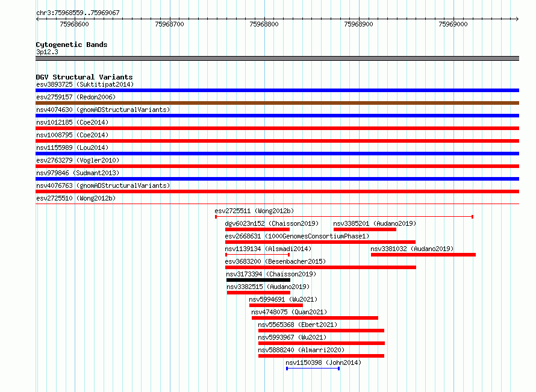The image size is (536, 392).
Task: Click the gray 3p12.3 cytogenetic band bar
Action: click(277, 58)
